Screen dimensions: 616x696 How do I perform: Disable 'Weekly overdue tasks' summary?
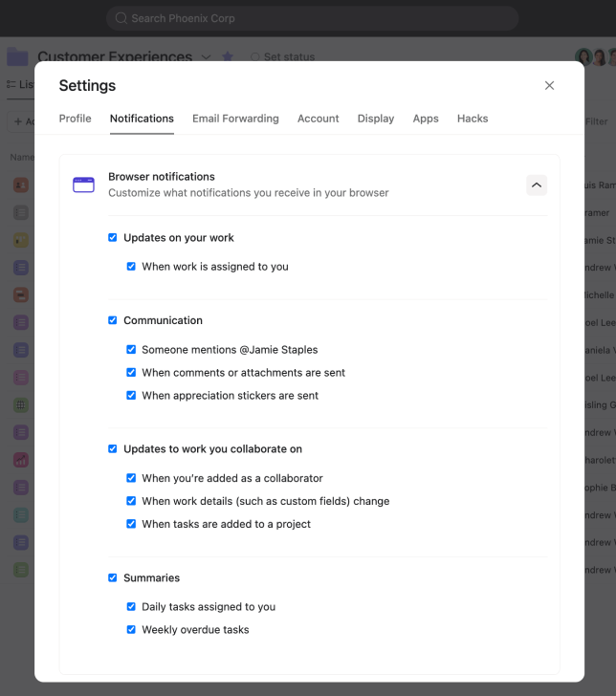[x=131, y=630]
